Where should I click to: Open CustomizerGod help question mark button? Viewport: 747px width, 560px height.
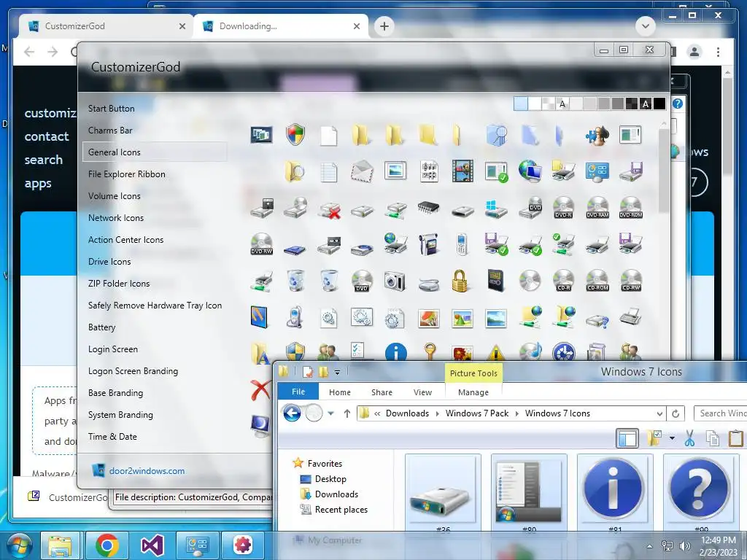click(x=678, y=104)
